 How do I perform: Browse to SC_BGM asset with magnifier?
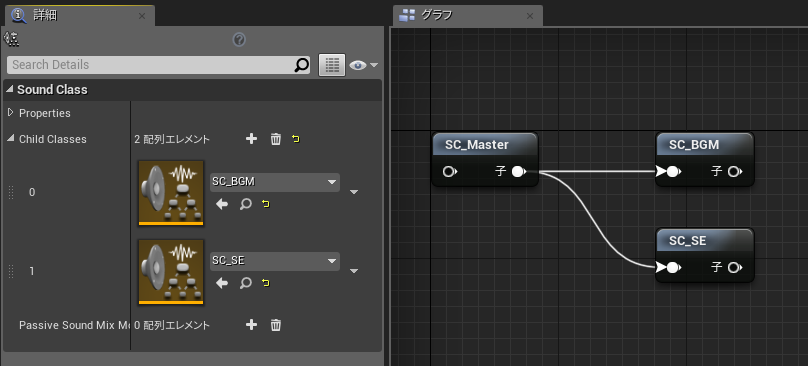click(246, 204)
